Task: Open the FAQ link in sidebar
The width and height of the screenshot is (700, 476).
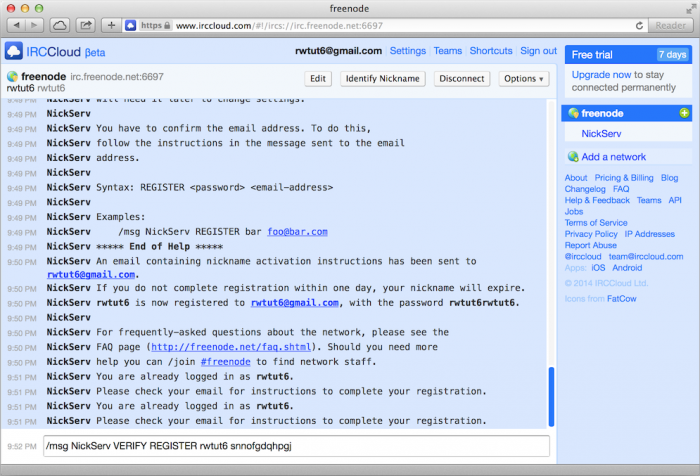Action: tap(621, 189)
